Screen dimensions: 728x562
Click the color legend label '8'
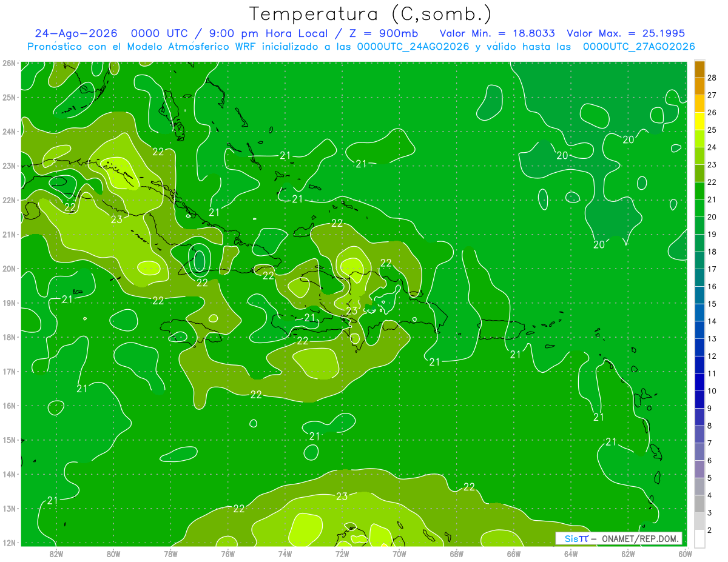[710, 426]
